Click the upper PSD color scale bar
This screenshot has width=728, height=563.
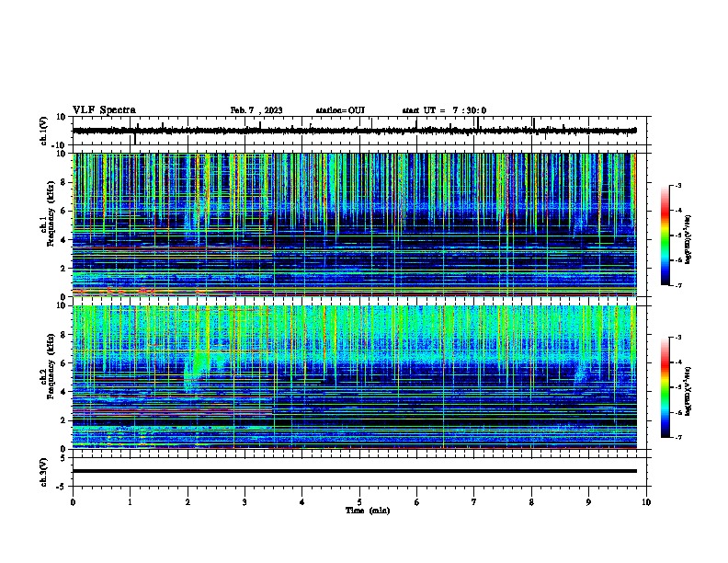coord(665,236)
